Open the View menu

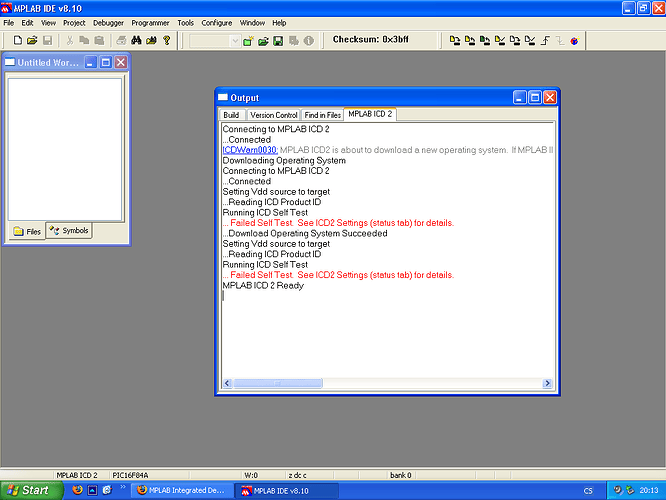coord(48,23)
